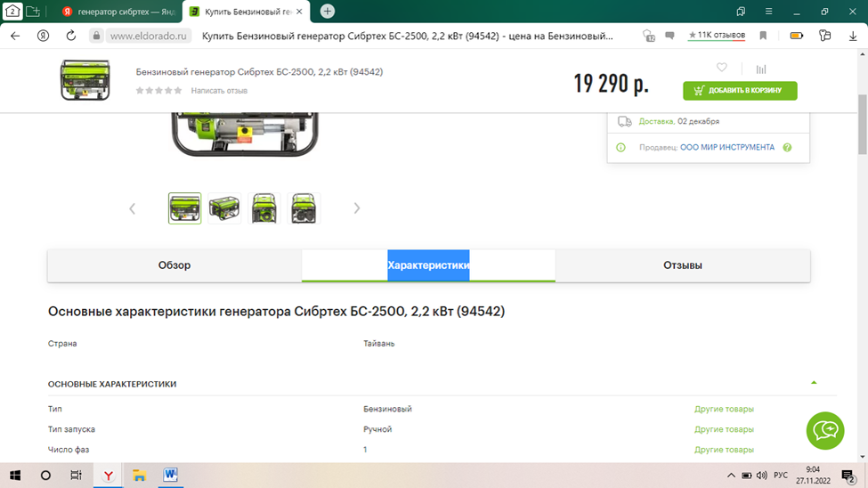Click the www.eldorado.ru address field
868x488 pixels.
(x=149, y=36)
